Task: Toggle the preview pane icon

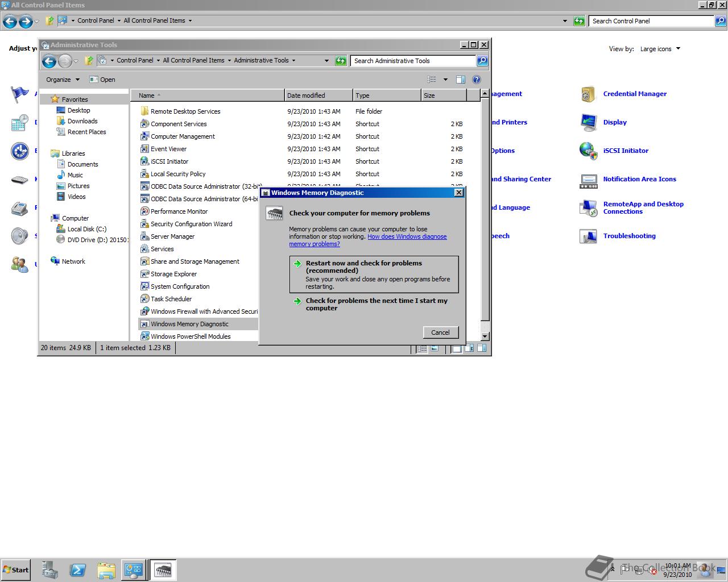Action: (461, 80)
